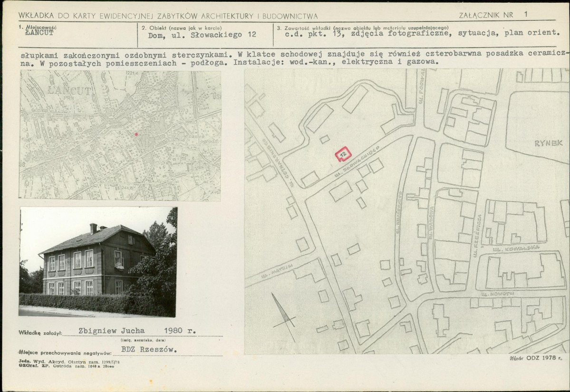
Task: Click the house photograph thumbnail
Action: coord(98,262)
